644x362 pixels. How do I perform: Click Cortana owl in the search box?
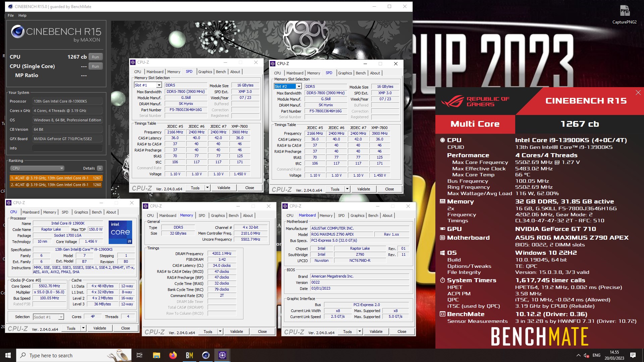[x=119, y=355]
